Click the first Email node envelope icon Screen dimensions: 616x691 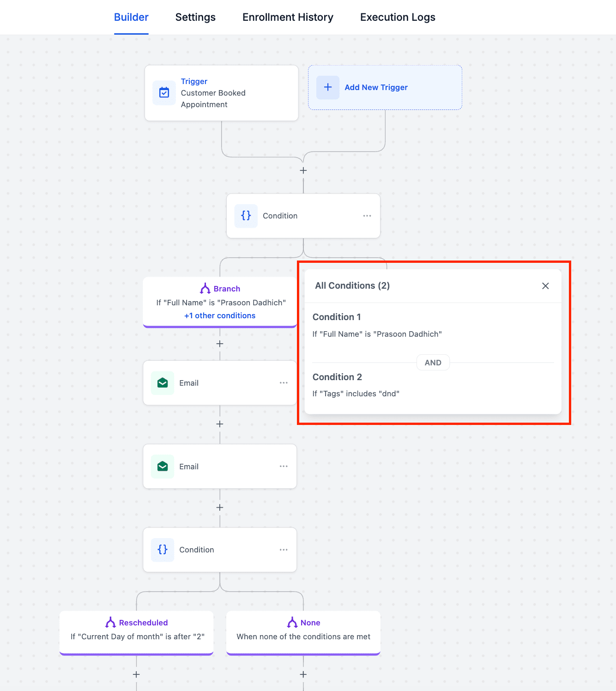coord(163,383)
